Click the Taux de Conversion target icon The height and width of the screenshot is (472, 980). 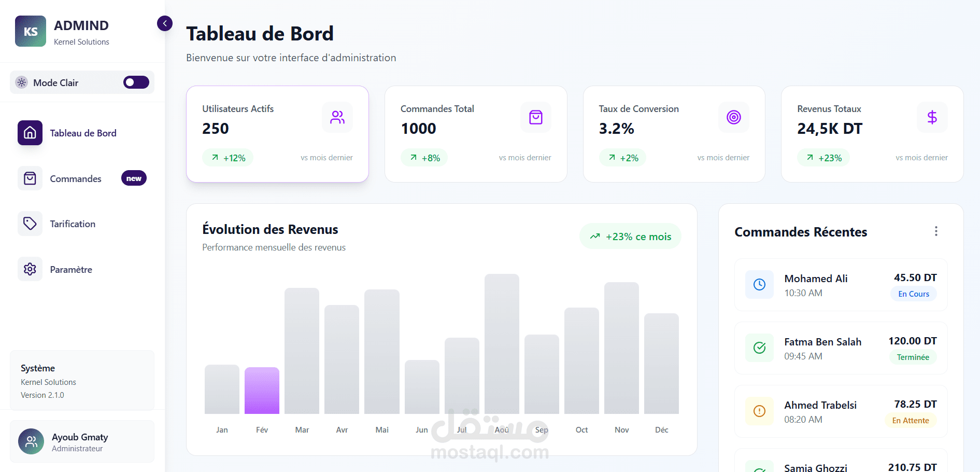pyautogui.click(x=734, y=117)
